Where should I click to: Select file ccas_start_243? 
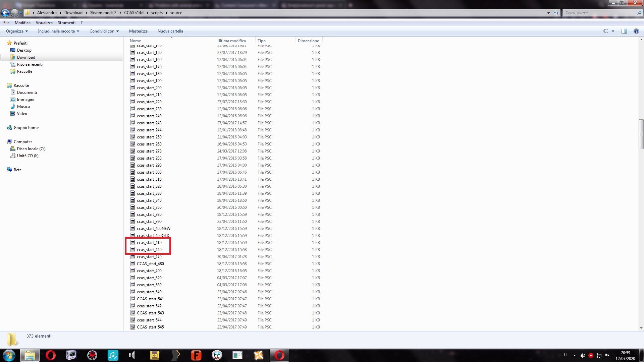click(149, 123)
